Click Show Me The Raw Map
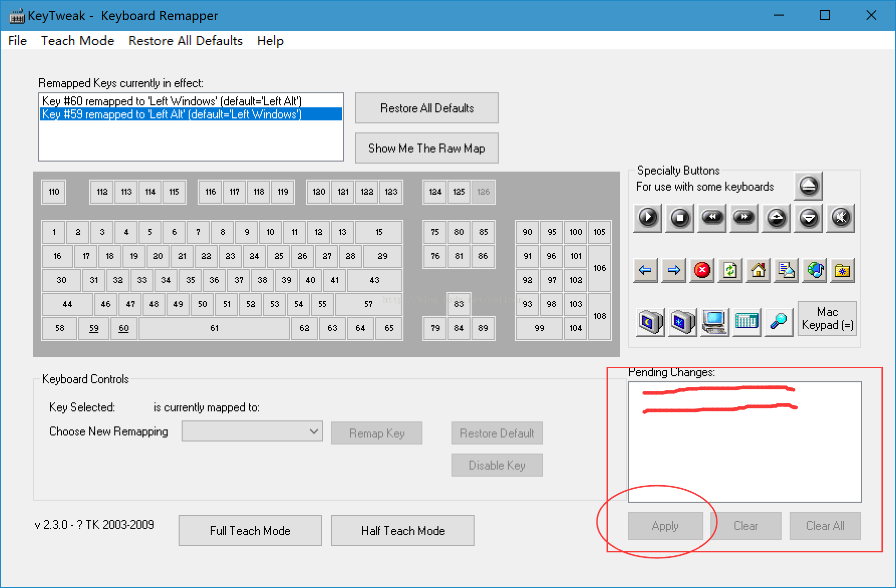 click(x=427, y=148)
